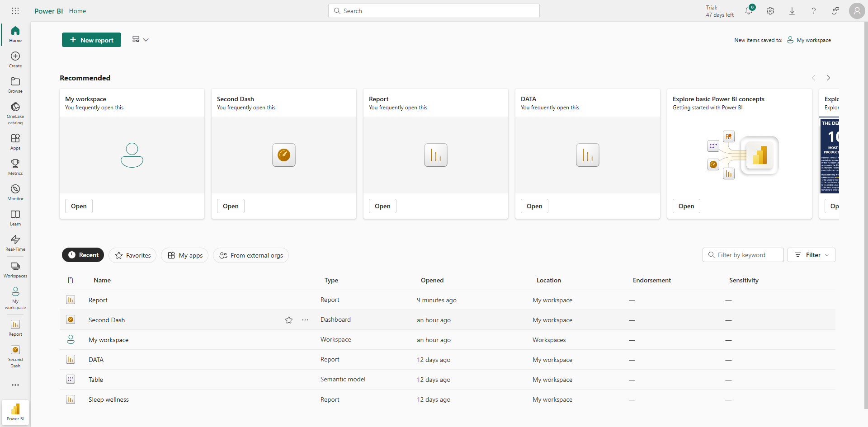Screen dimensions: 868x427
Task: Select the My apps tab
Action: (185, 255)
